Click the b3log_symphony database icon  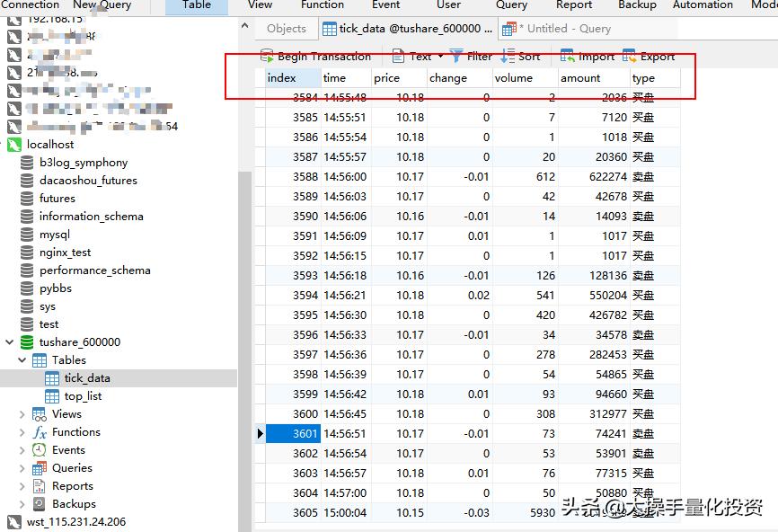27,163
